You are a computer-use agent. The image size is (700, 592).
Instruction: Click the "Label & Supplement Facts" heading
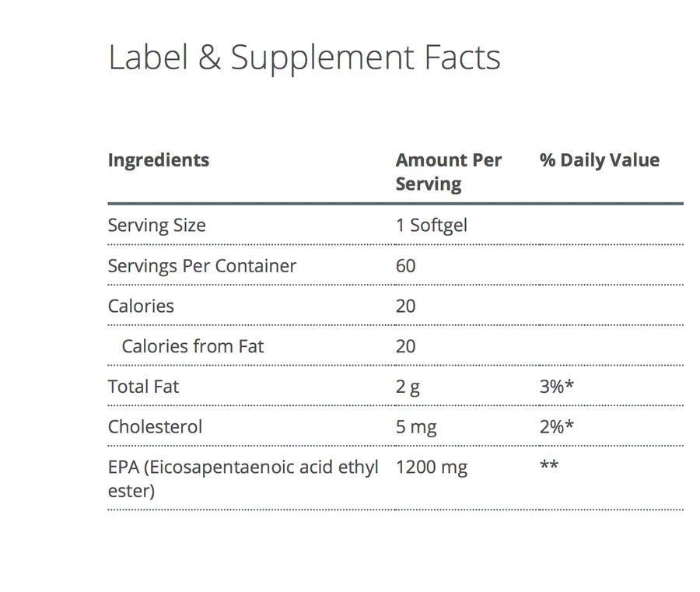304,58
